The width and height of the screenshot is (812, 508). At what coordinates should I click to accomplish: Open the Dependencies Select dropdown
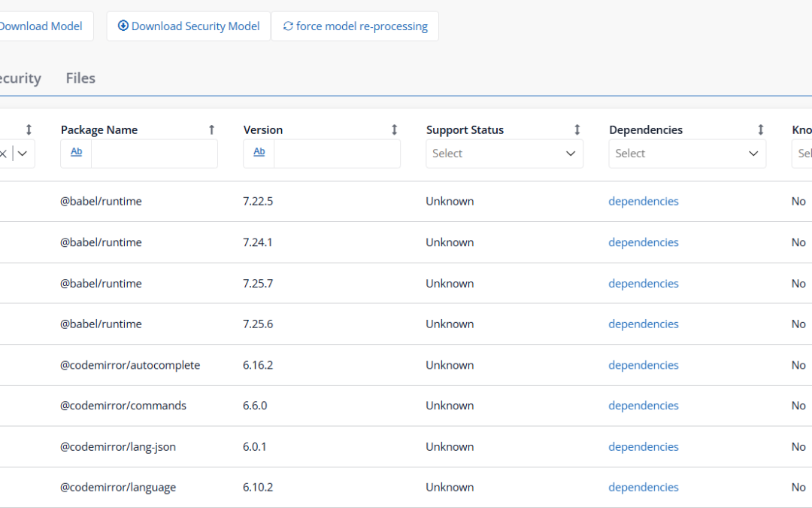tap(686, 154)
